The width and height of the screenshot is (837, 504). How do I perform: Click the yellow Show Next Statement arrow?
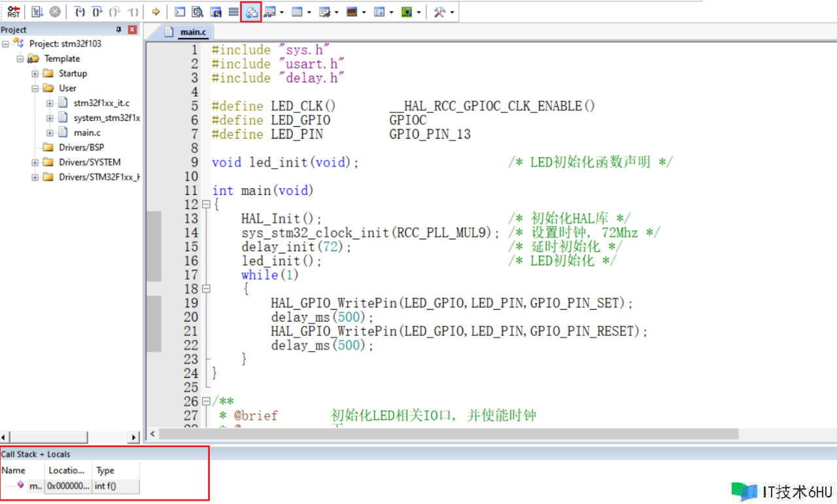(x=156, y=12)
